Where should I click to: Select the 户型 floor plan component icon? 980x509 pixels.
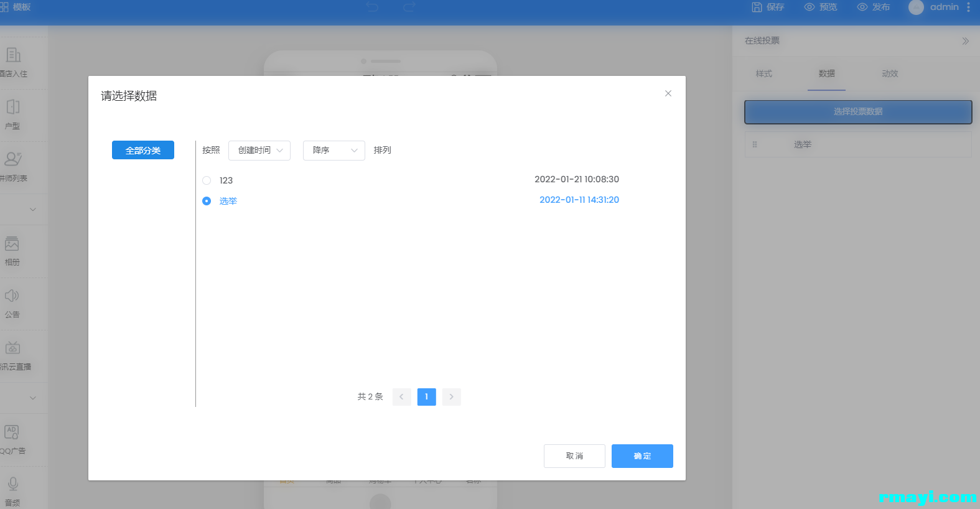click(x=13, y=107)
